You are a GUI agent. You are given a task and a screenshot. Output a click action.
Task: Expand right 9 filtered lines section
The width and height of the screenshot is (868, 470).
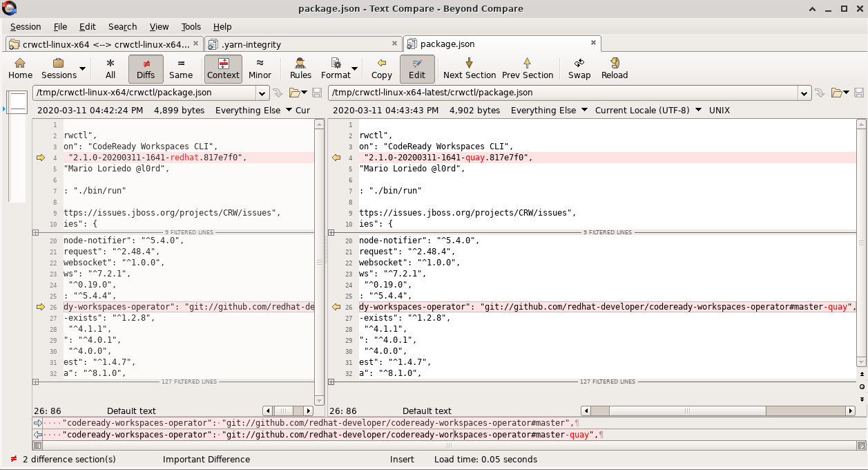click(331, 233)
